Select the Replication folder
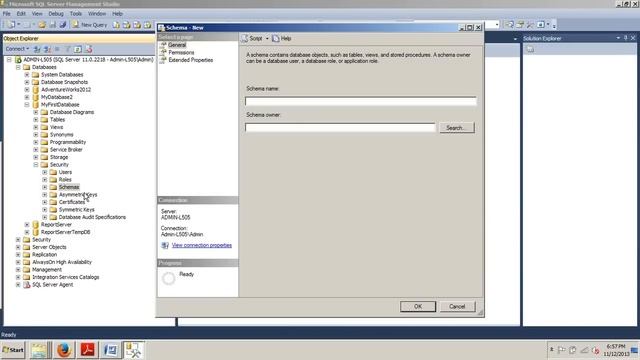The width and height of the screenshot is (640, 360). pos(44,255)
